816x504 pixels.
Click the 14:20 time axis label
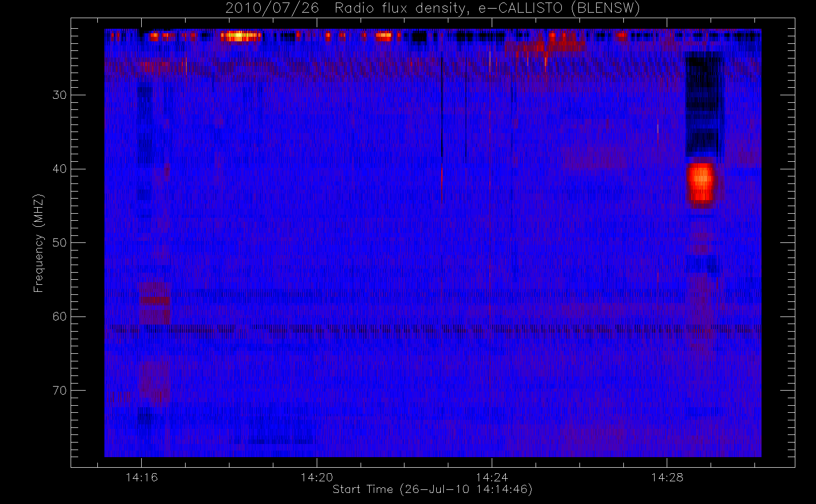tap(317, 477)
